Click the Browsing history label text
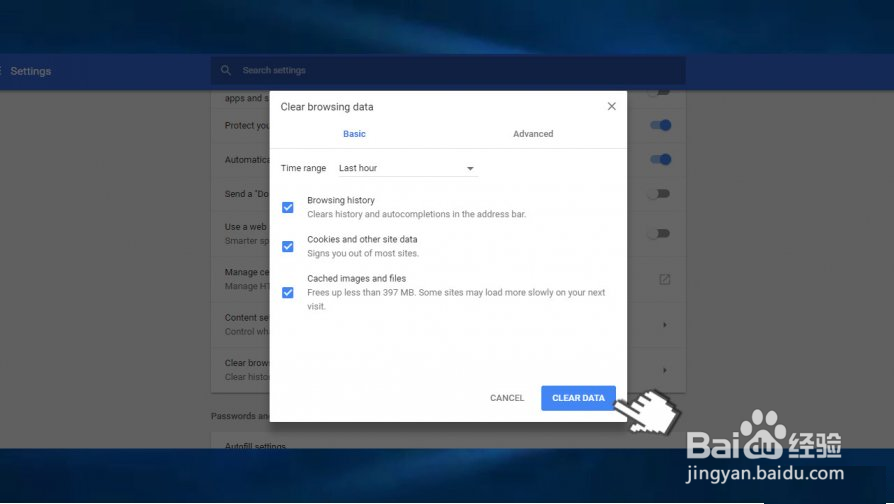Image resolution: width=894 pixels, height=504 pixels. click(x=341, y=200)
